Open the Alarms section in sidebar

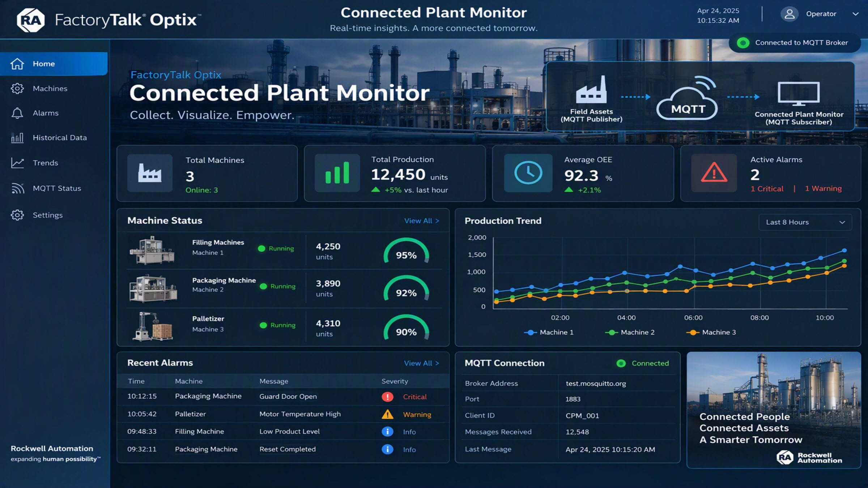(46, 113)
